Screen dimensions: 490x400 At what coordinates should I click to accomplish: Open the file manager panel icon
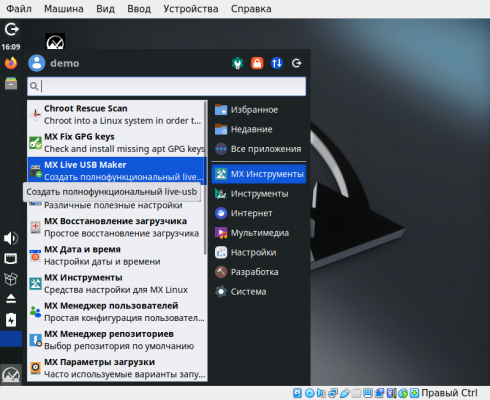click(x=11, y=83)
